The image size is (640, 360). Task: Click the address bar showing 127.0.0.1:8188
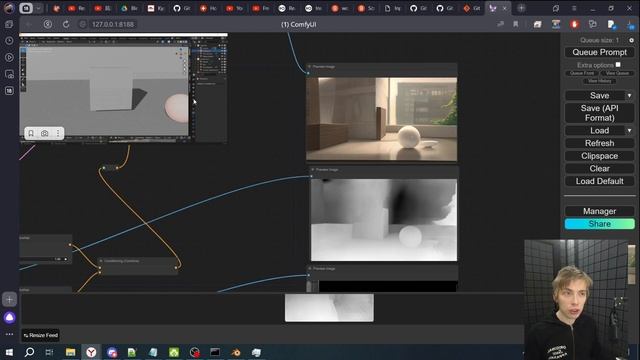[113, 24]
